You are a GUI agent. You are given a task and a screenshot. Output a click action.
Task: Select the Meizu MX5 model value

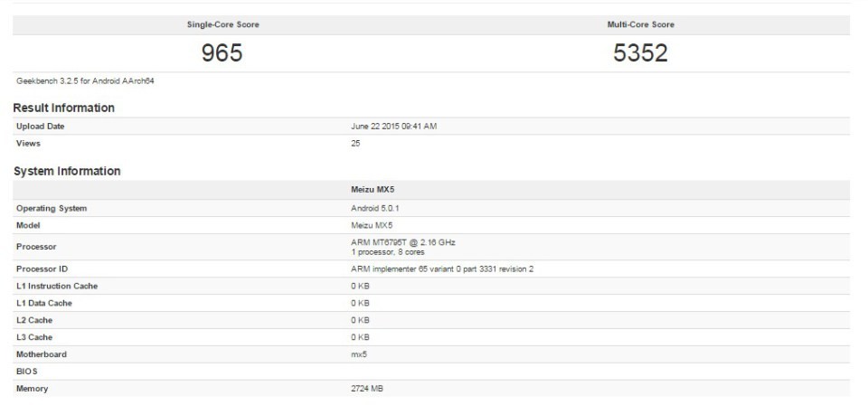point(372,226)
